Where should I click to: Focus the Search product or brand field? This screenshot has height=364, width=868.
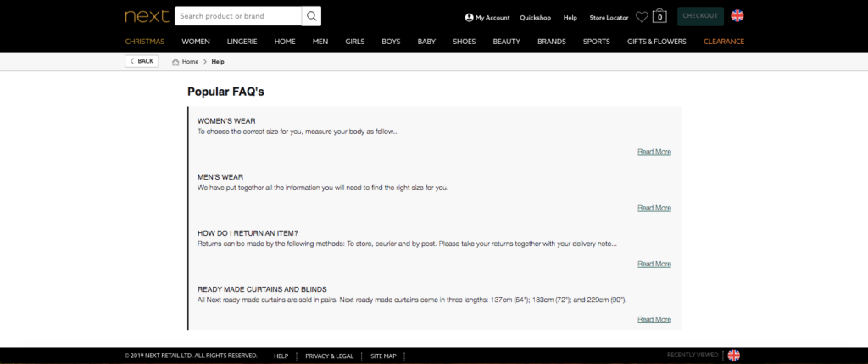pos(238,16)
